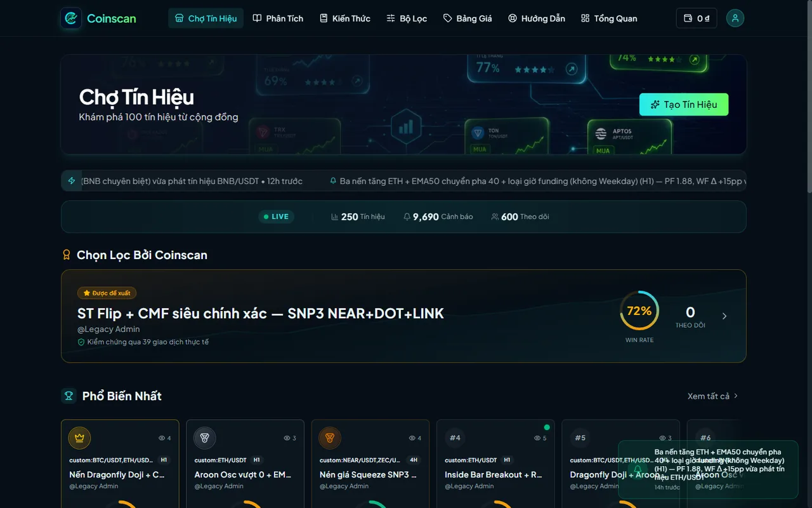Screen dimensions: 812x508
Task: Click the eye views icon on Nến Dragonfly Doji card
Action: [x=162, y=438]
